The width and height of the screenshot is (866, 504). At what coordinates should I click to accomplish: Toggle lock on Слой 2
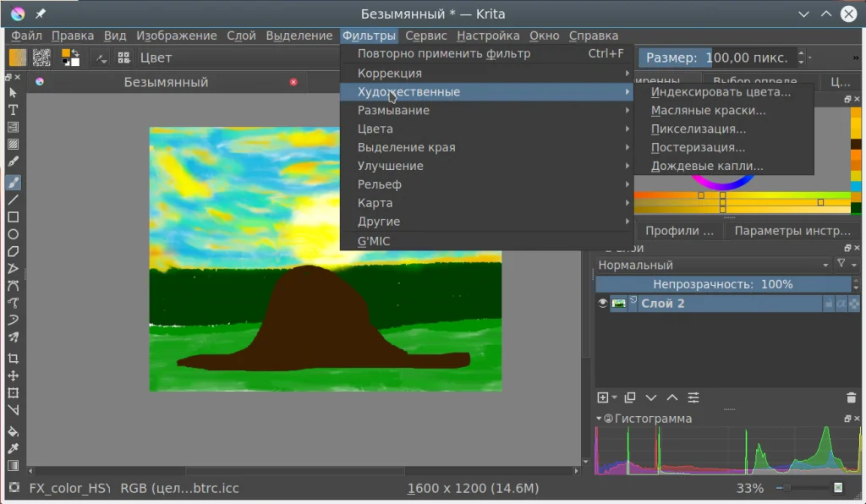828,304
